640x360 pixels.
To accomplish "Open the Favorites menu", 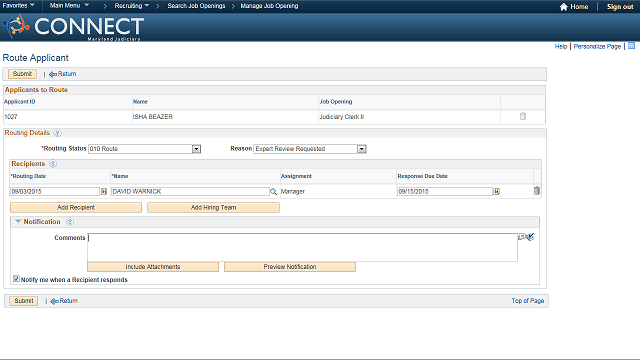I will click(18, 6).
